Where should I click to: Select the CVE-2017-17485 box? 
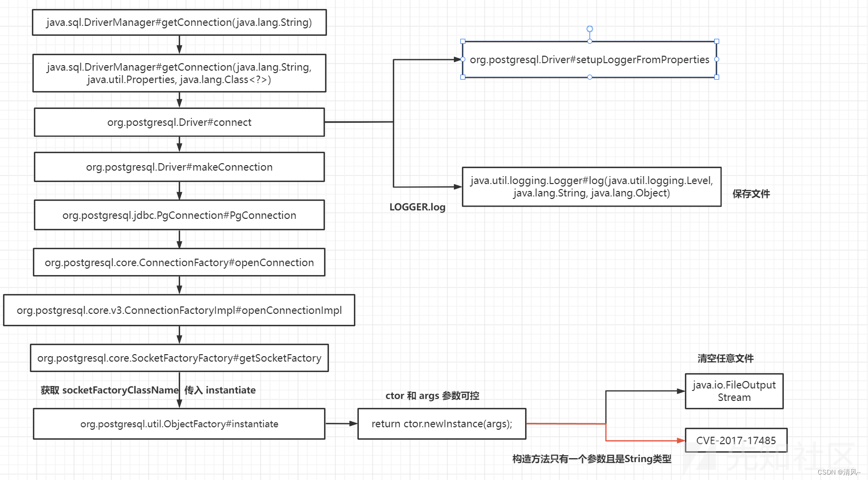pos(736,440)
